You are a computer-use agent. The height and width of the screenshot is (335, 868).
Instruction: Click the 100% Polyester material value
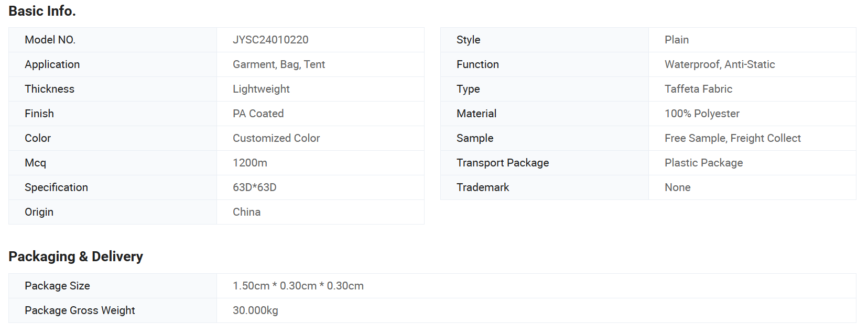click(x=702, y=114)
